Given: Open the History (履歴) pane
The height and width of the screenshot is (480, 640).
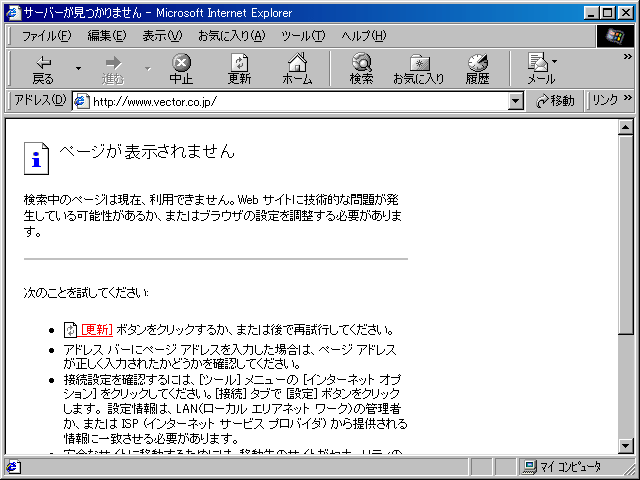Looking at the screenshot, I should (x=477, y=69).
